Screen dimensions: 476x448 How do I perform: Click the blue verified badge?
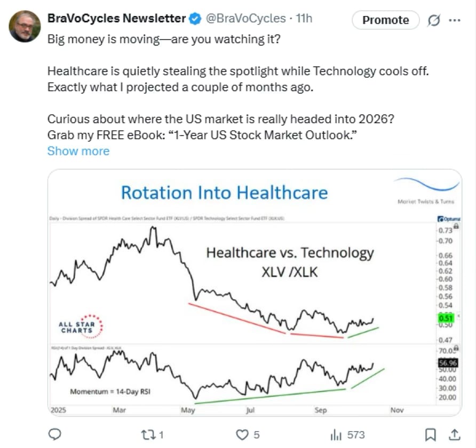(195, 19)
